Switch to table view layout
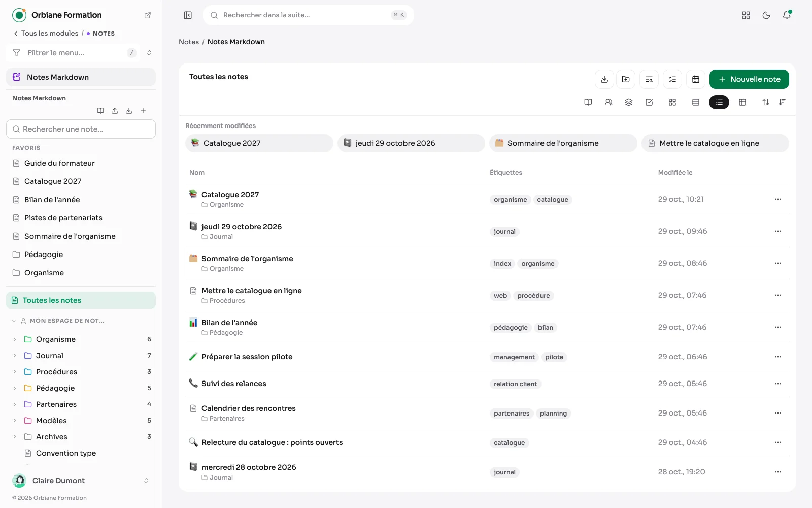The image size is (812, 508). coord(742,102)
